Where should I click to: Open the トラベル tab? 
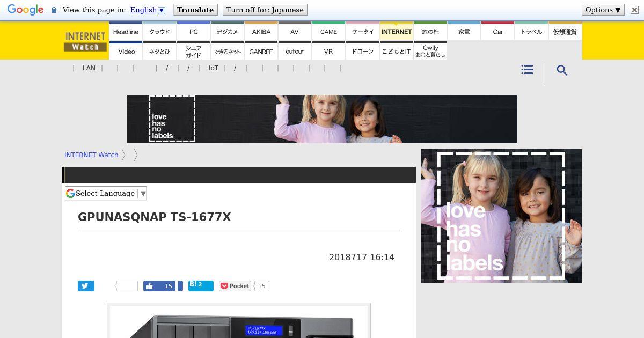click(531, 32)
